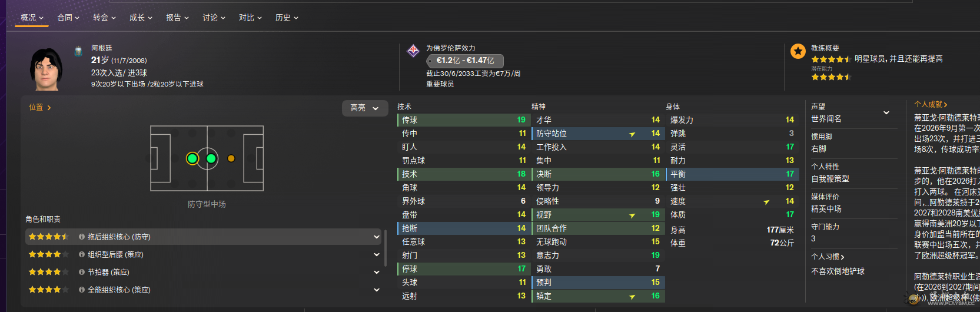Click the orange star coach summary icon
The width and height of the screenshot is (980, 312).
coord(798,52)
